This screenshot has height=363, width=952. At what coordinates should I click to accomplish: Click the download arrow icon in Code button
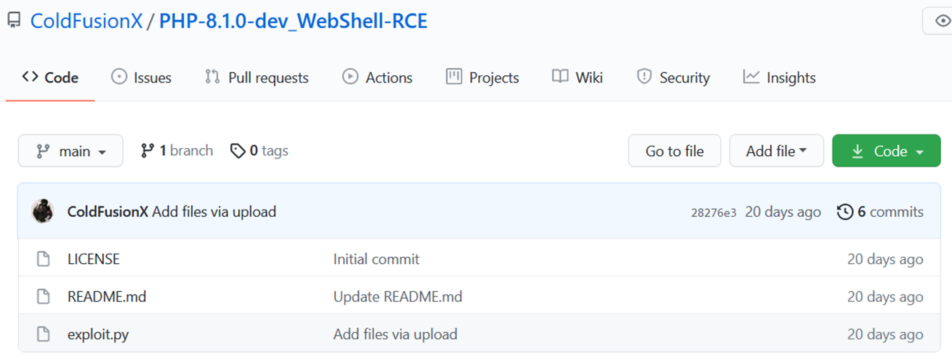click(x=857, y=151)
